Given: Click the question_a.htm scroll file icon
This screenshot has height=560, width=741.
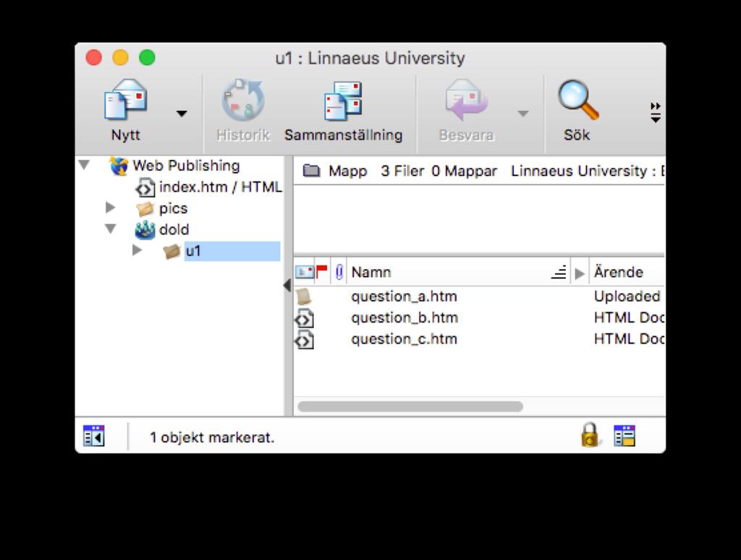Looking at the screenshot, I should coord(304,297).
